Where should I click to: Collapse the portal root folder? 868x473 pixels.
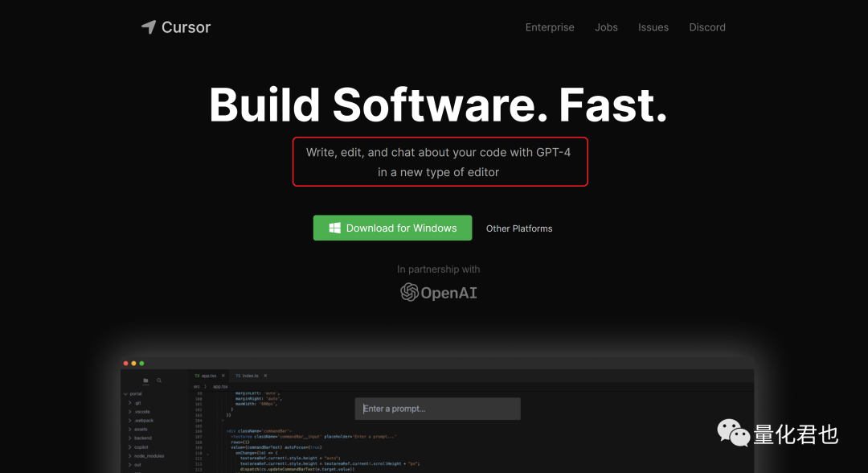125,394
